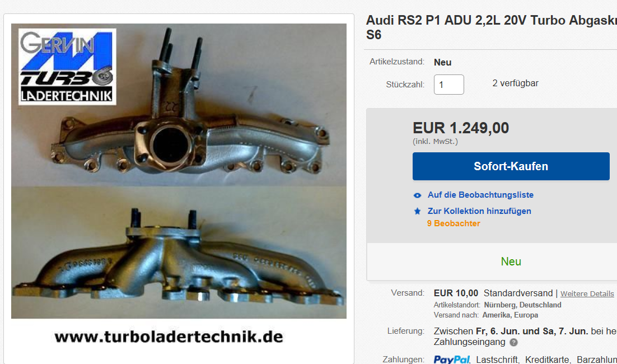Click the PayPal logo
617x364 pixels.
pyautogui.click(x=452, y=360)
